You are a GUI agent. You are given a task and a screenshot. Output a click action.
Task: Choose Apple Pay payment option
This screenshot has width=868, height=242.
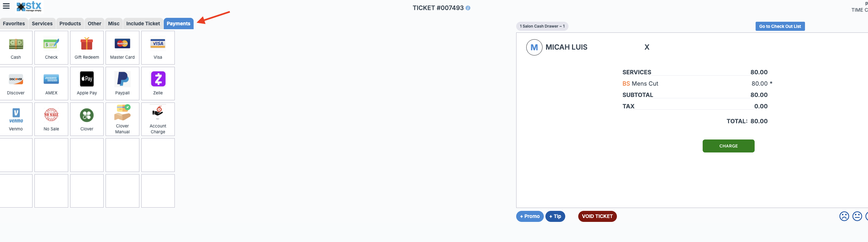click(x=87, y=83)
